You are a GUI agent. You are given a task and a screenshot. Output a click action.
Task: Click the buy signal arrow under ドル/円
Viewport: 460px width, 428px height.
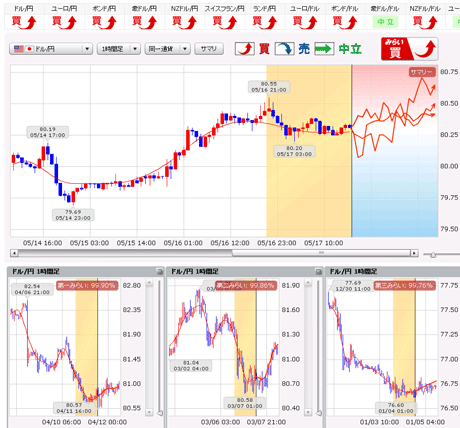[x=24, y=22]
